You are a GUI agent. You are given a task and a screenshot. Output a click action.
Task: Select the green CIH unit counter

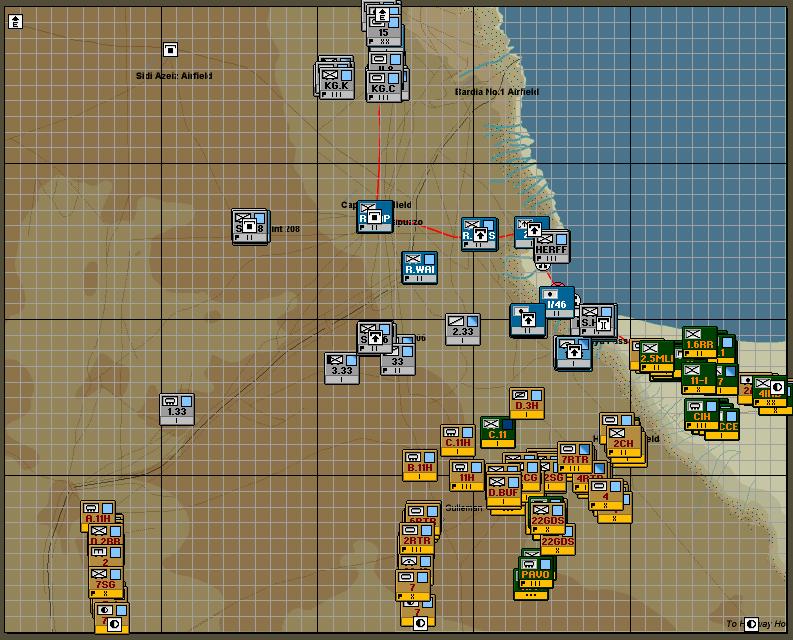coord(702,414)
